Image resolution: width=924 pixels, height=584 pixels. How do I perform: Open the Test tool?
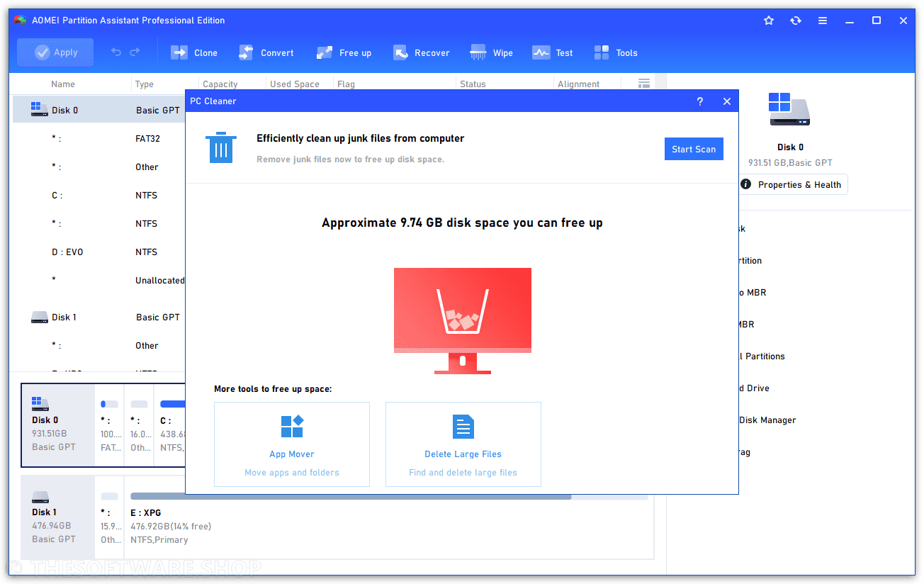coord(553,52)
